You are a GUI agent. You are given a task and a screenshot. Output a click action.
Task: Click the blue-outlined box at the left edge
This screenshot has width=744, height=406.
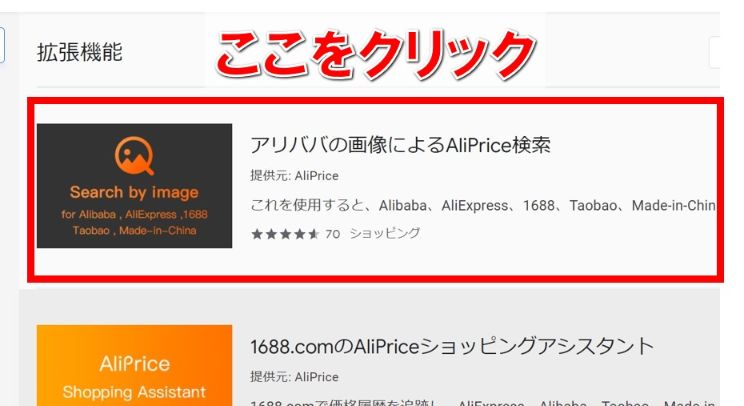click(x=2, y=45)
